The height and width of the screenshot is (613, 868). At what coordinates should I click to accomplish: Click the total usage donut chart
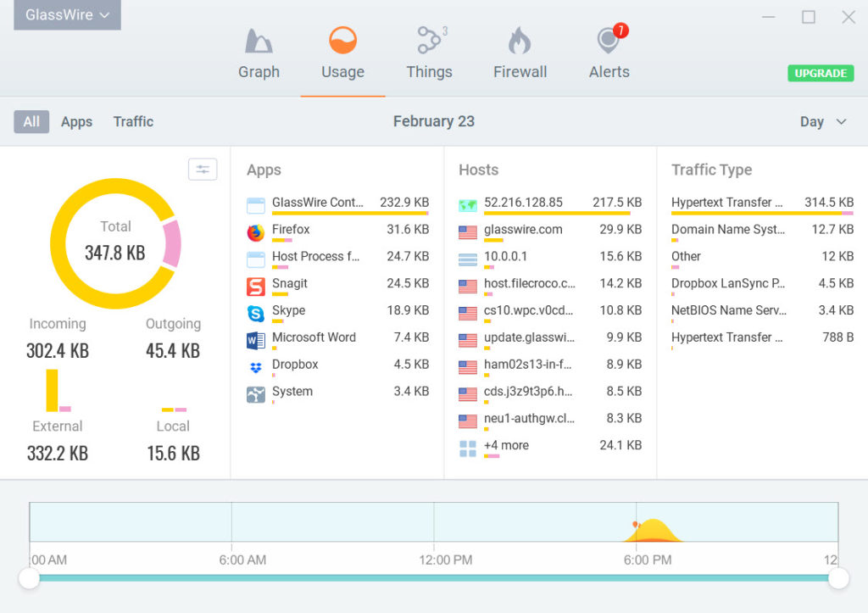[x=115, y=243]
